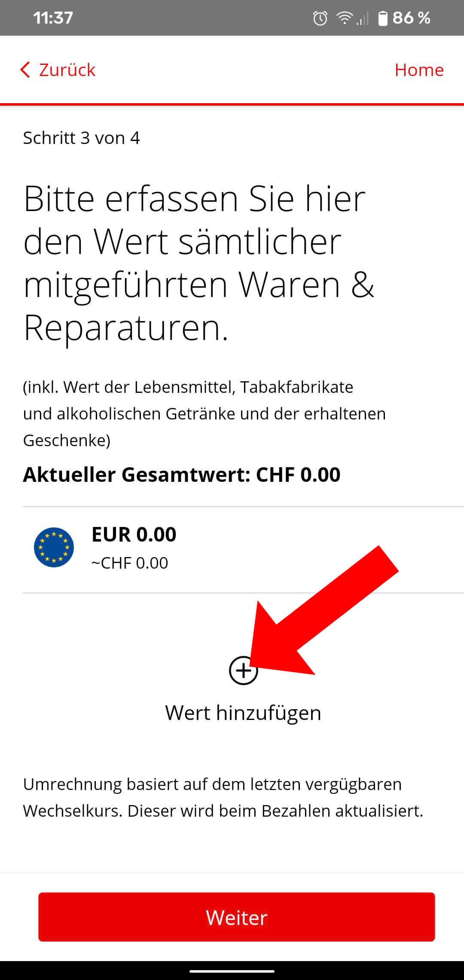Tap the Android gesture navigation bar

pos(232,971)
